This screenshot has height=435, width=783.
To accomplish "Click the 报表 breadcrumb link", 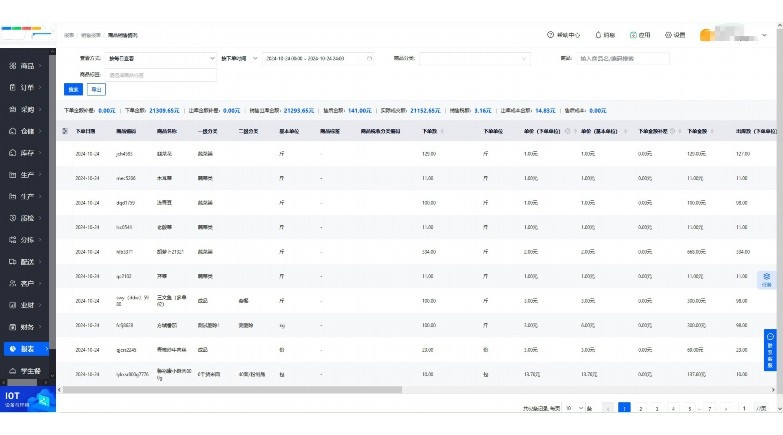I will pyautogui.click(x=69, y=35).
